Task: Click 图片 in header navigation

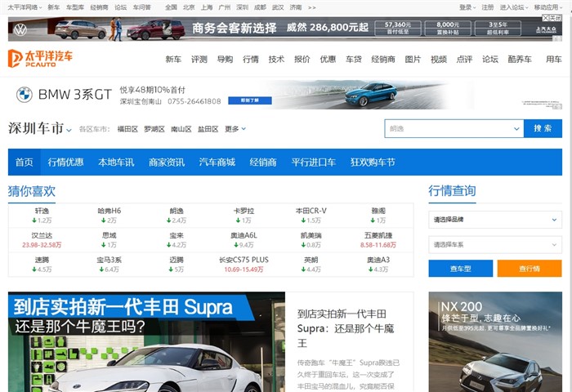Action: pyautogui.click(x=413, y=59)
